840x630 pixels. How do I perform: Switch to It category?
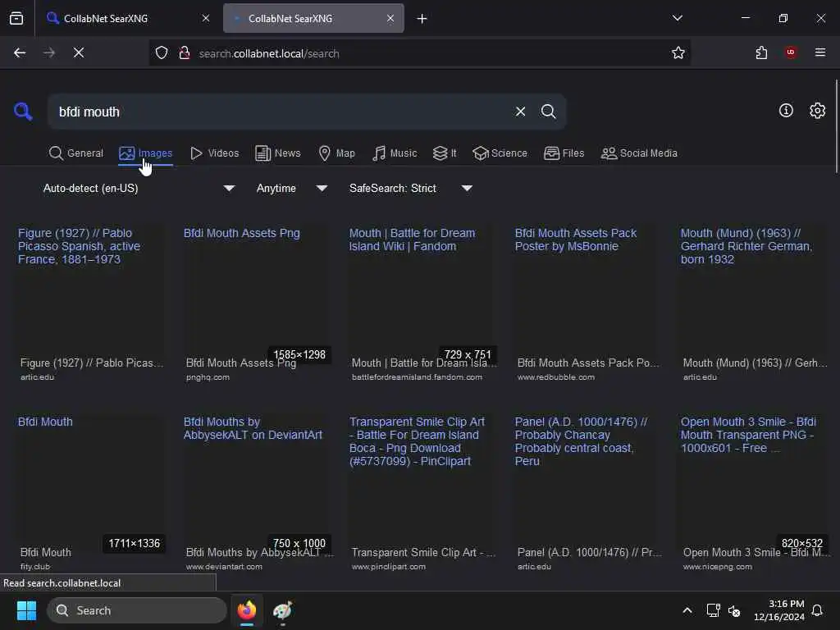[x=445, y=153]
